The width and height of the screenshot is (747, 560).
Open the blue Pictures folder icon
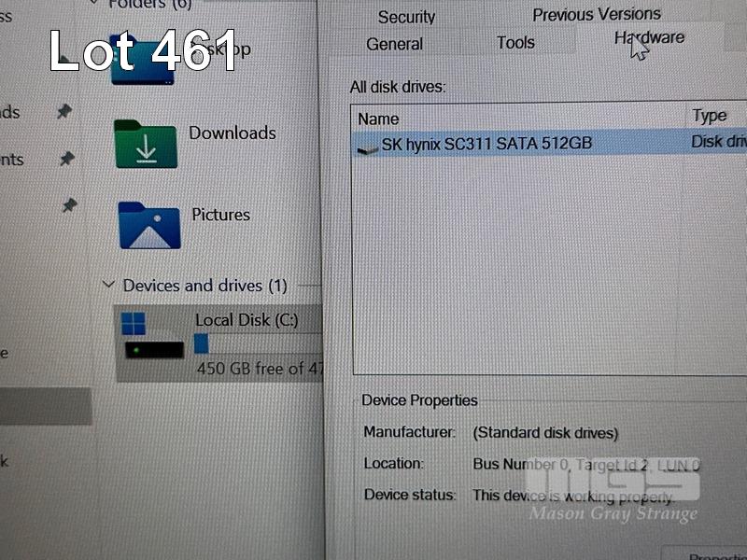[x=148, y=225]
